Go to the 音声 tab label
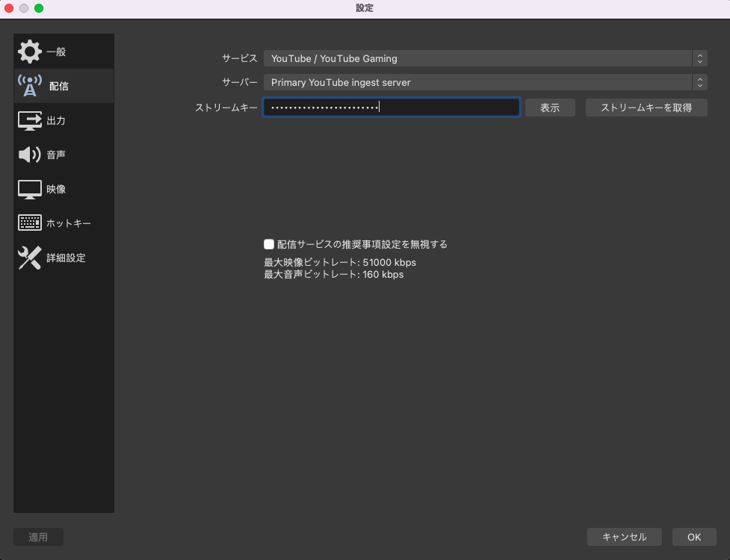Image resolution: width=730 pixels, height=560 pixels. [x=56, y=155]
